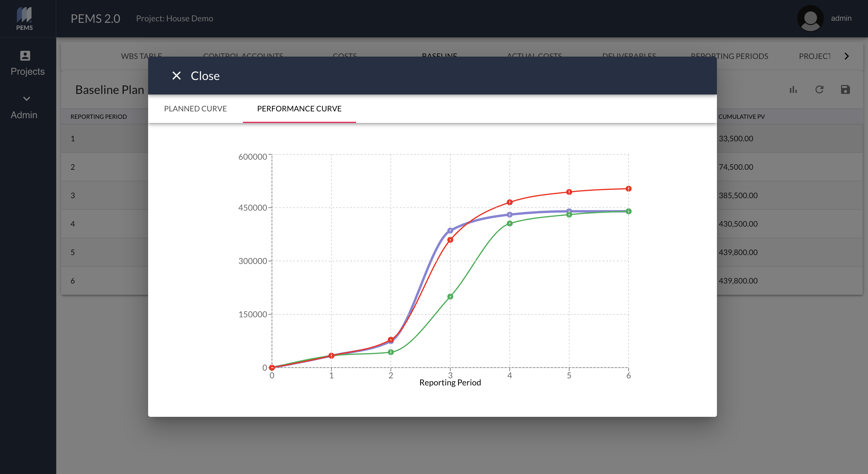Click cumulative PV value 430,500.00
Image resolution: width=868 pixels, height=474 pixels.
tap(738, 224)
